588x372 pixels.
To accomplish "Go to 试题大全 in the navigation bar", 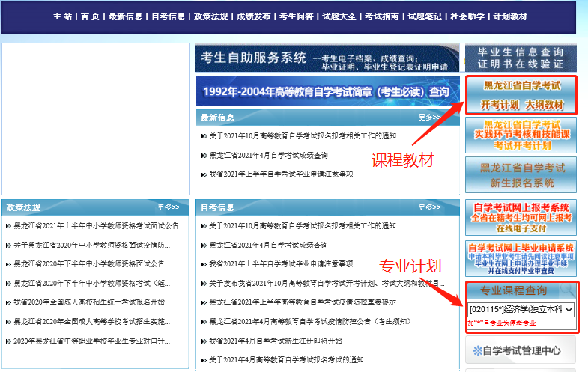I will [x=339, y=16].
